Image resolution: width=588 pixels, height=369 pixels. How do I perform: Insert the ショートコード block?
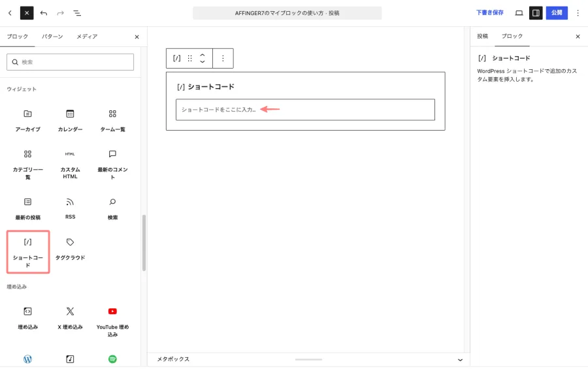27,252
